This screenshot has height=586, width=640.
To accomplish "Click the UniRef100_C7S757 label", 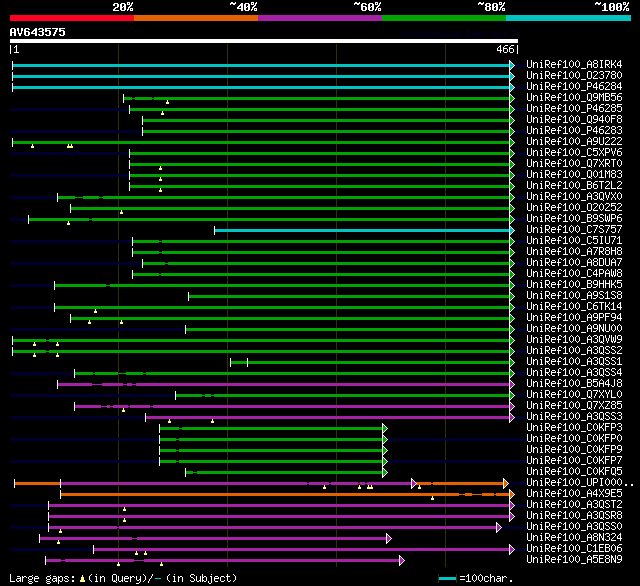I will tap(574, 230).
